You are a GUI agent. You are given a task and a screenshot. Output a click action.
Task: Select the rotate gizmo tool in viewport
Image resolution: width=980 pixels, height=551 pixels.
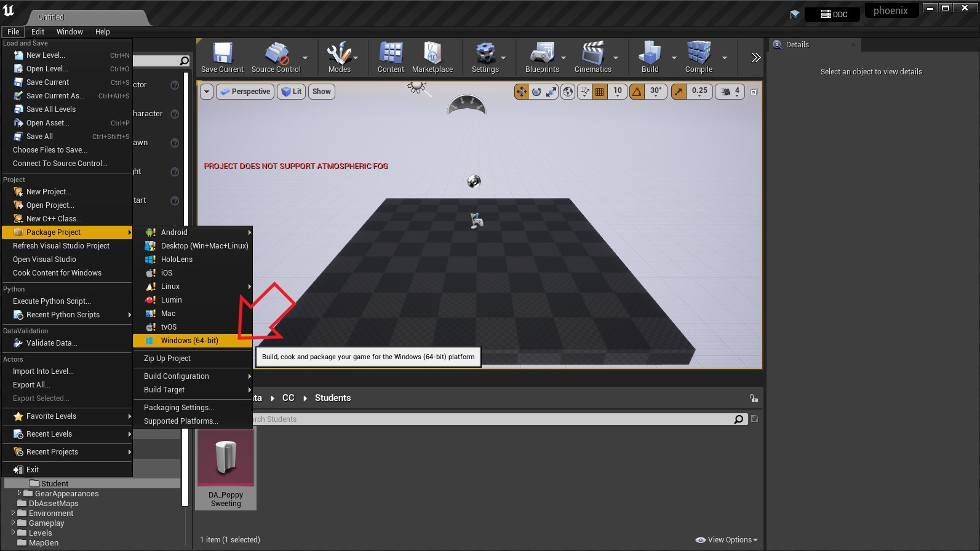coord(536,92)
